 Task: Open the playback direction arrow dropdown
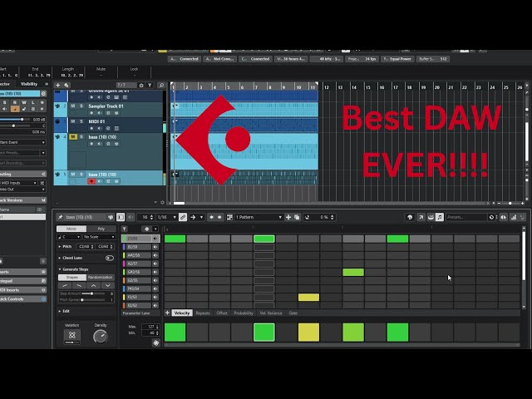201,217
